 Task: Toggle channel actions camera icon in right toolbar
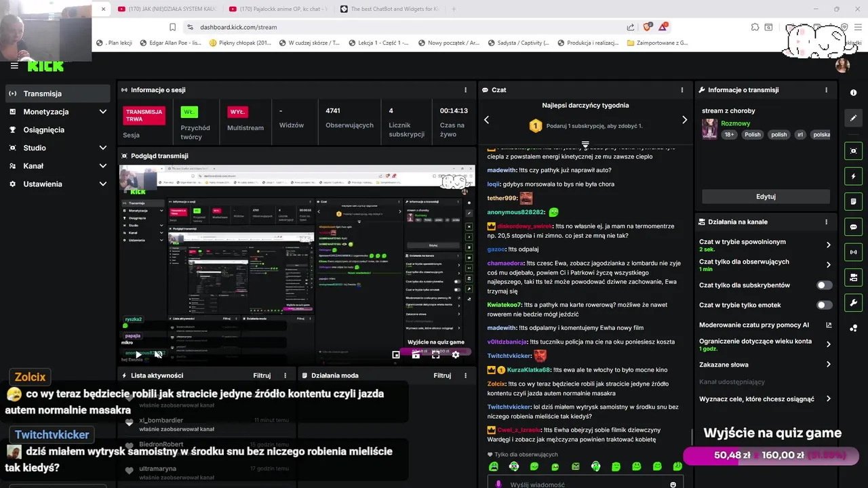(x=853, y=277)
